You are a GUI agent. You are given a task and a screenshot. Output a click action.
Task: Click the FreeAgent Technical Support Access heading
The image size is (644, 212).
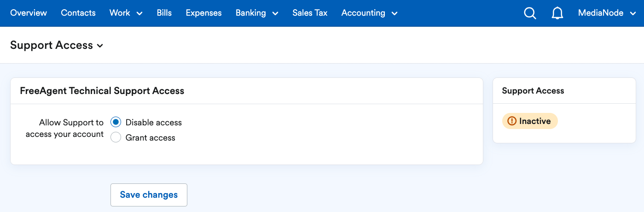pyautogui.click(x=102, y=91)
